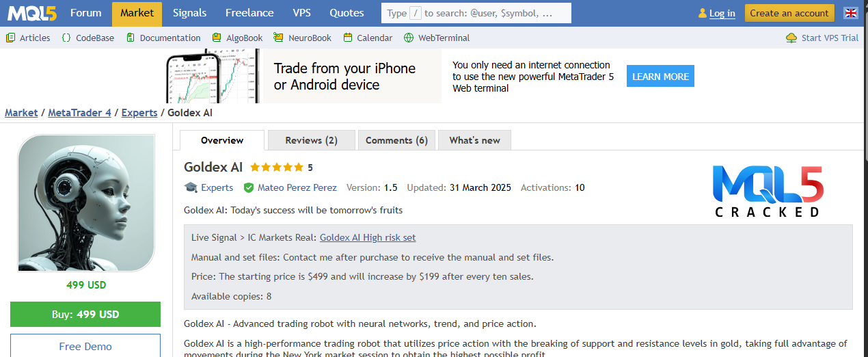Click the Version: 1.5 text
The width and height of the screenshot is (868, 357).
(372, 187)
